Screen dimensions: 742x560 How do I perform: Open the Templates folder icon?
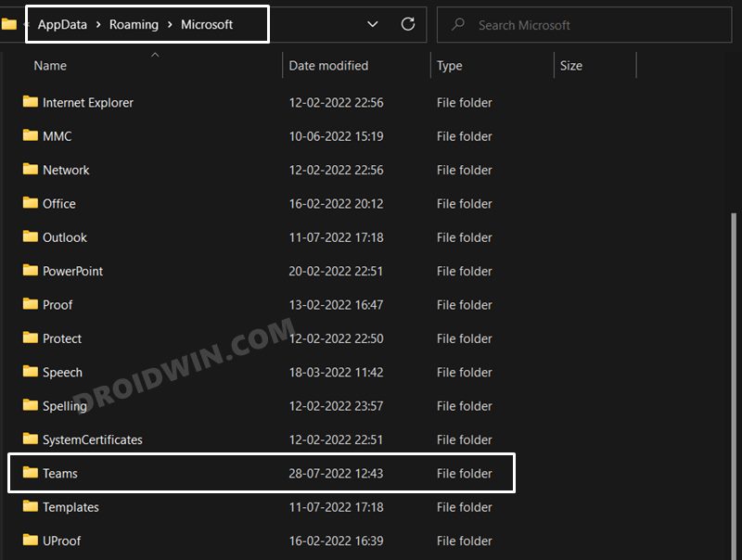[x=31, y=507]
